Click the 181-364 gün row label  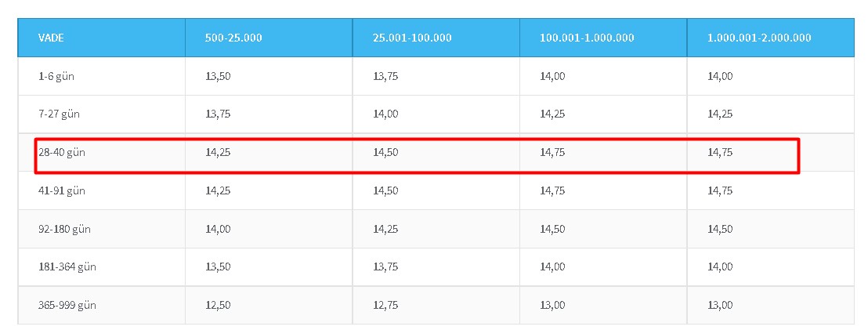pyautogui.click(x=67, y=267)
